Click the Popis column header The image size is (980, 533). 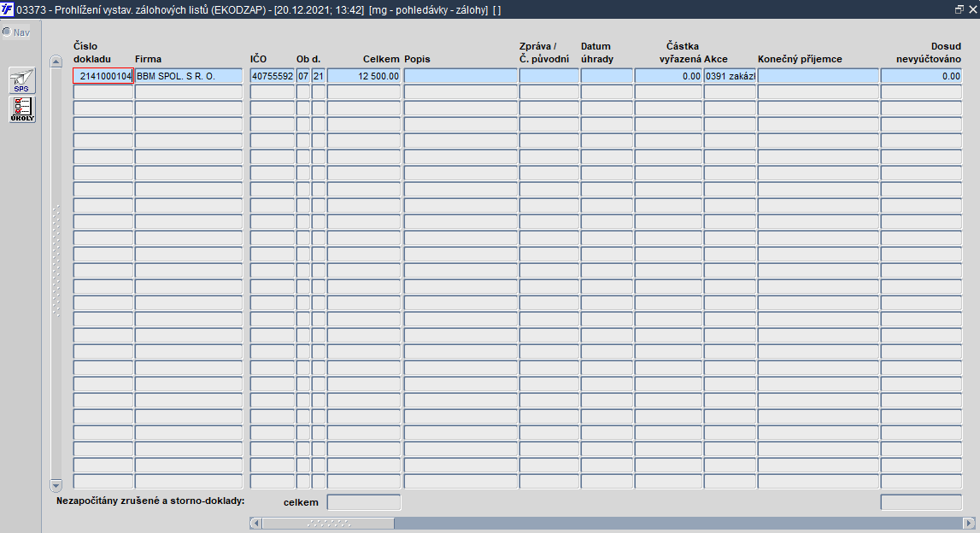(x=418, y=59)
